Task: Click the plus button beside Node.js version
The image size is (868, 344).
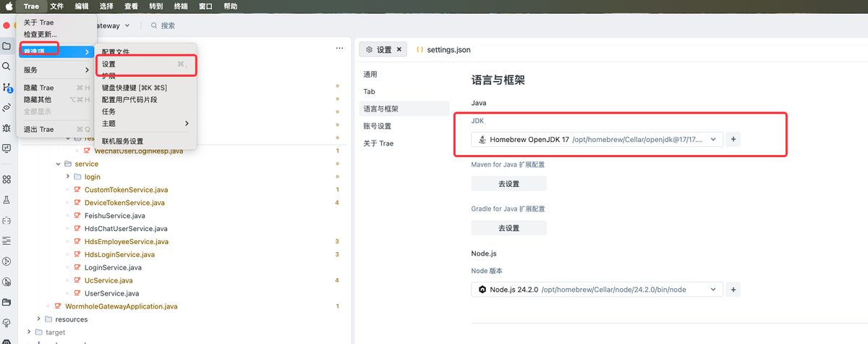Action: click(x=733, y=290)
